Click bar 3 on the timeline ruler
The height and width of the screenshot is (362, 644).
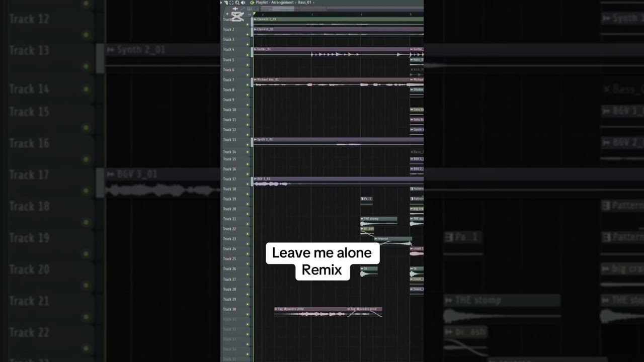click(x=312, y=14)
